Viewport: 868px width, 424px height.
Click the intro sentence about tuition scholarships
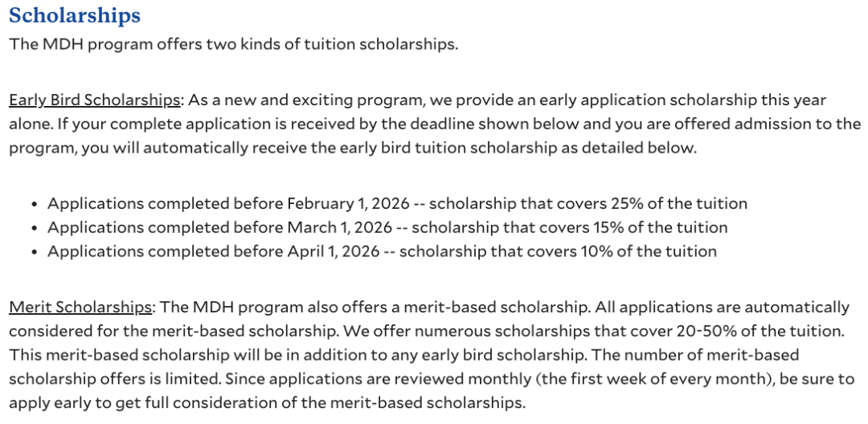[x=233, y=44]
